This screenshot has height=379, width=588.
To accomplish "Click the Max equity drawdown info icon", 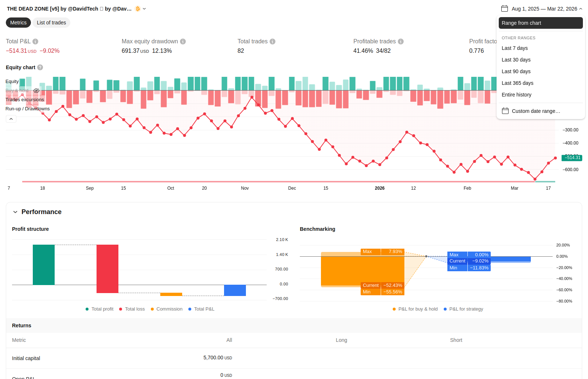I will 183,42.
